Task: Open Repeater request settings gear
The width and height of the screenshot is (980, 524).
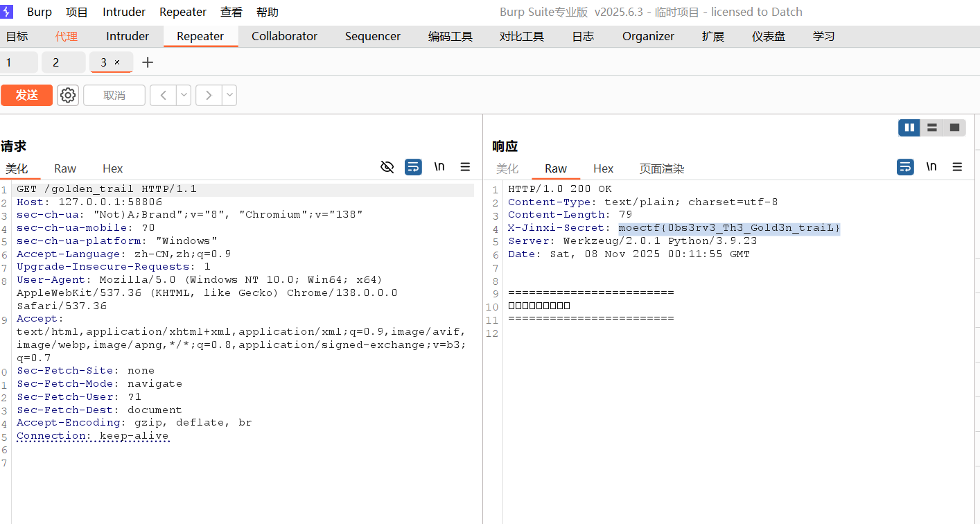Action: coord(68,95)
